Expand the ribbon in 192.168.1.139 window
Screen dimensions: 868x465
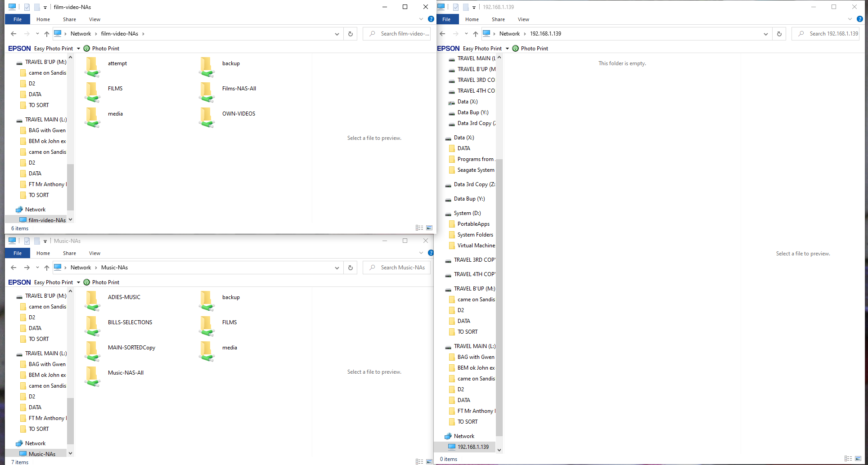pos(850,19)
